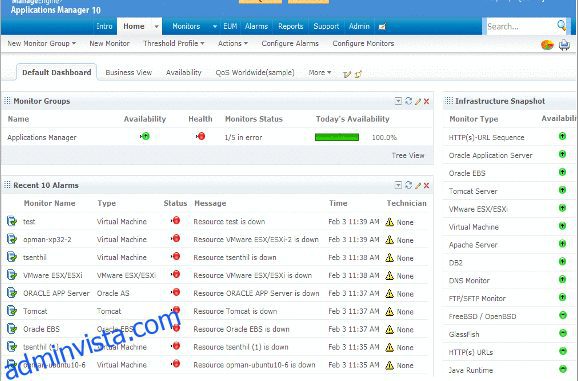
Task: Click the printer icon in toolbar
Action: tap(564, 45)
